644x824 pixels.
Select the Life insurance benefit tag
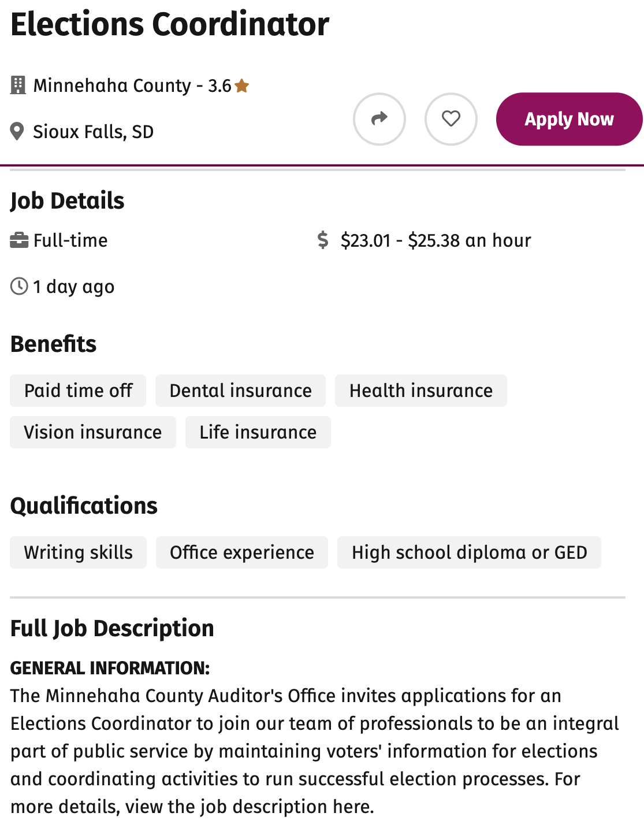(x=258, y=432)
